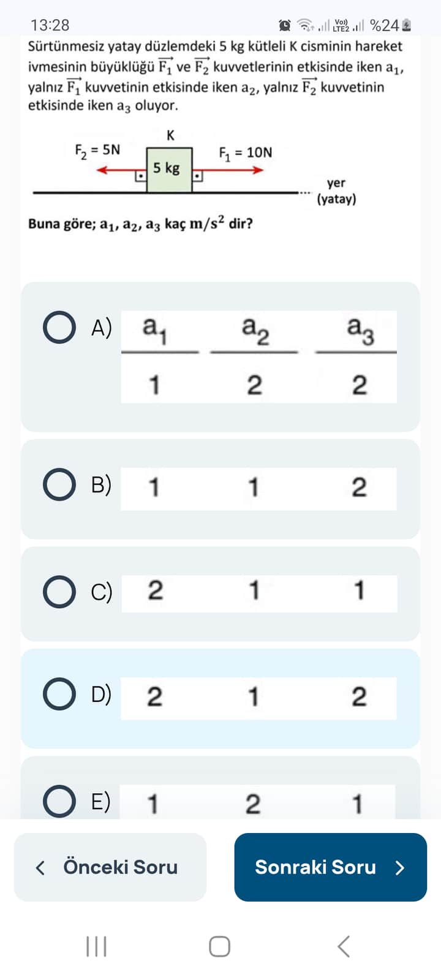Tap the Wi-Fi status icon
The image size is (441, 980).
click(x=304, y=25)
